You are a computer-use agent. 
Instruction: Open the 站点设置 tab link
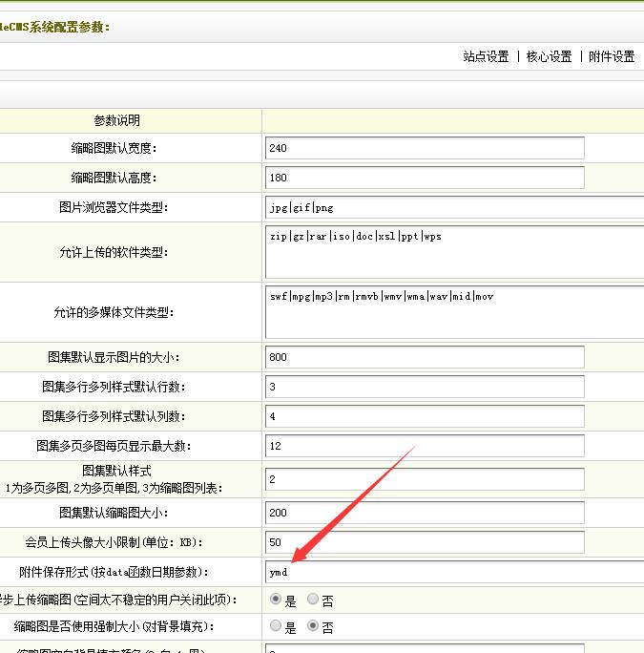[486, 57]
